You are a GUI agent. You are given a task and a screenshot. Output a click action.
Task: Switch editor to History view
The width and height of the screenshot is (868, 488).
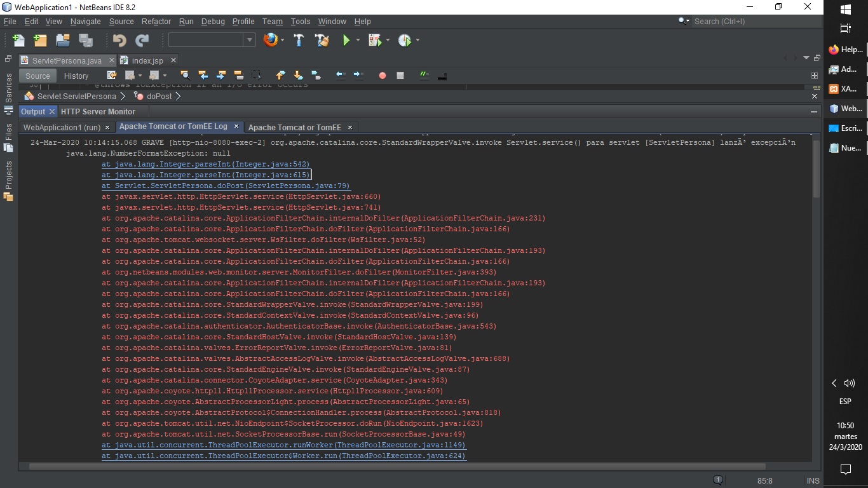76,76
